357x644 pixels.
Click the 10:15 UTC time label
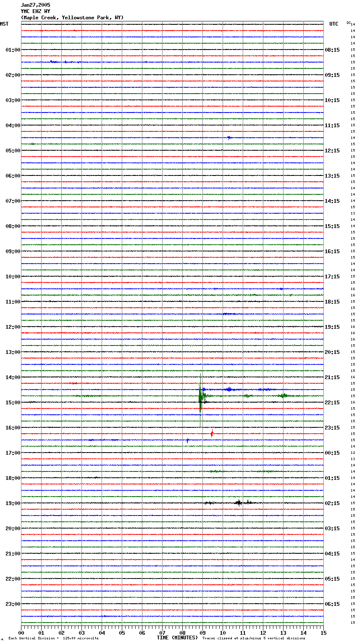(x=332, y=100)
